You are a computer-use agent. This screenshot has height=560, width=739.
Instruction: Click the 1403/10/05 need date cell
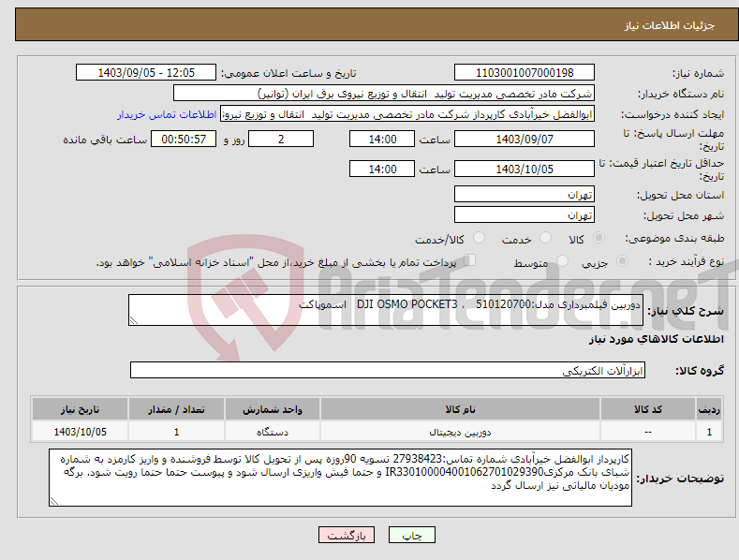[81, 432]
